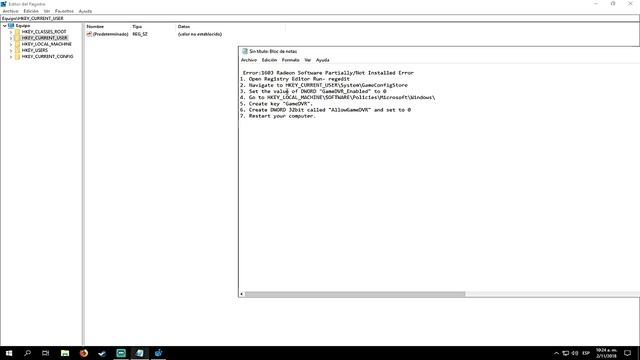Open Favoritos menu in Registry Editor
Image resolution: width=640 pixels, height=360 pixels.
tap(64, 11)
